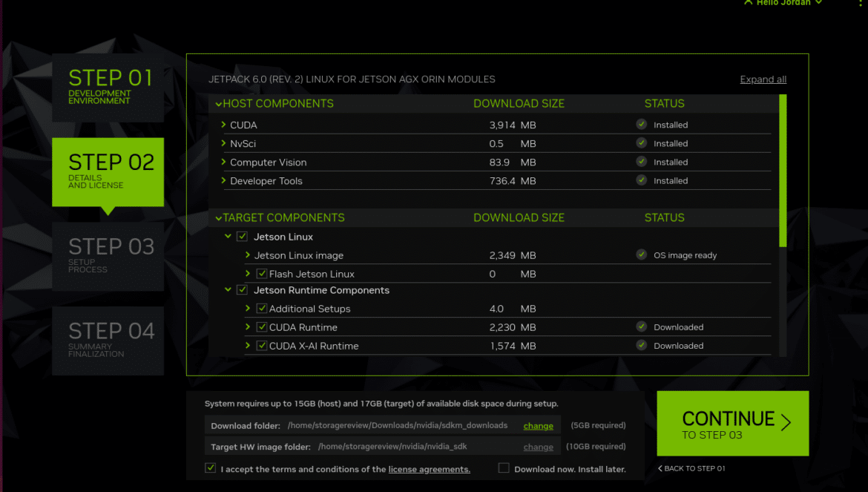Click the check icon in the NvSci row
Viewport: 868px width, 492px height.
point(641,143)
